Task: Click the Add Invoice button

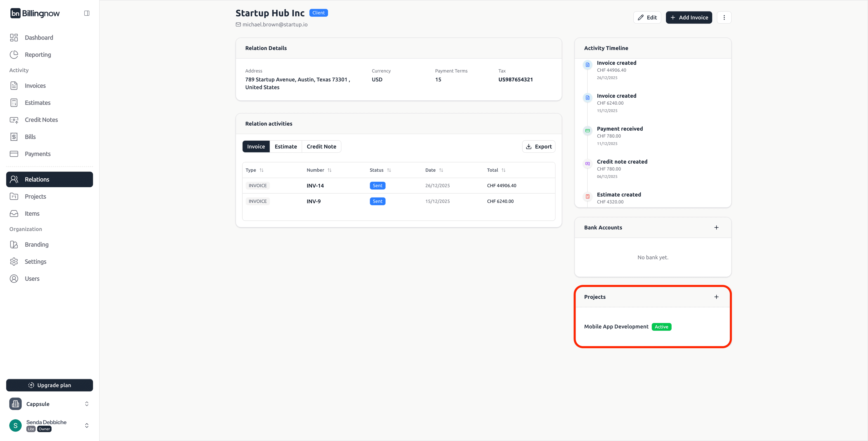Action: pos(689,18)
